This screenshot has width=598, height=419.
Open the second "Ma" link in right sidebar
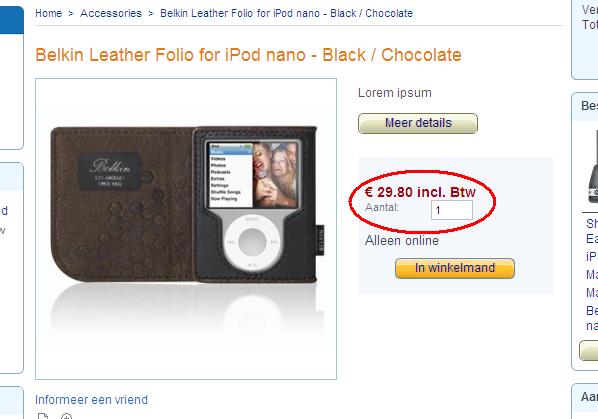[592, 293]
